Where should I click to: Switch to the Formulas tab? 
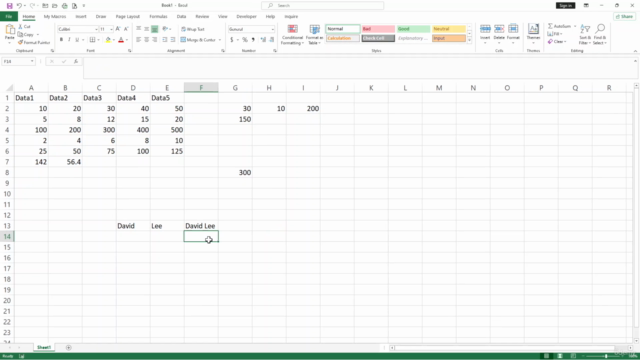[x=158, y=17]
